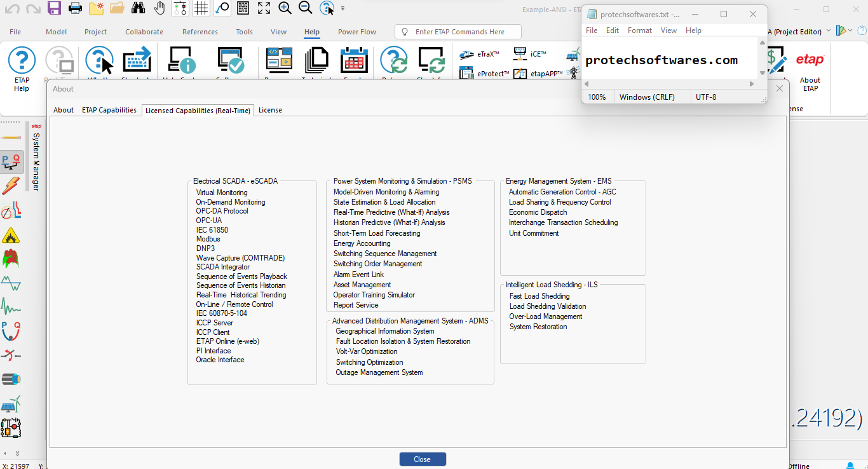868x469 pixels.
Task: Click Notepad text protechsoftwares.com
Action: pyautogui.click(x=661, y=60)
